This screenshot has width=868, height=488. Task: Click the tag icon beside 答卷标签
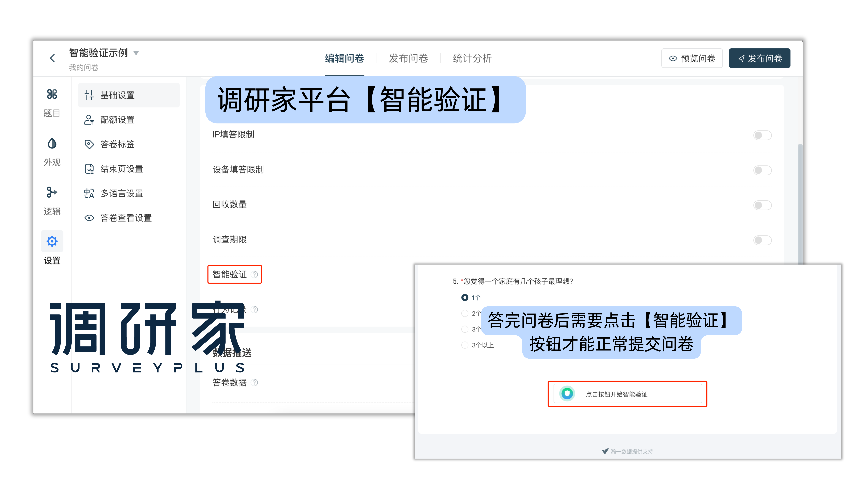pyautogui.click(x=89, y=144)
